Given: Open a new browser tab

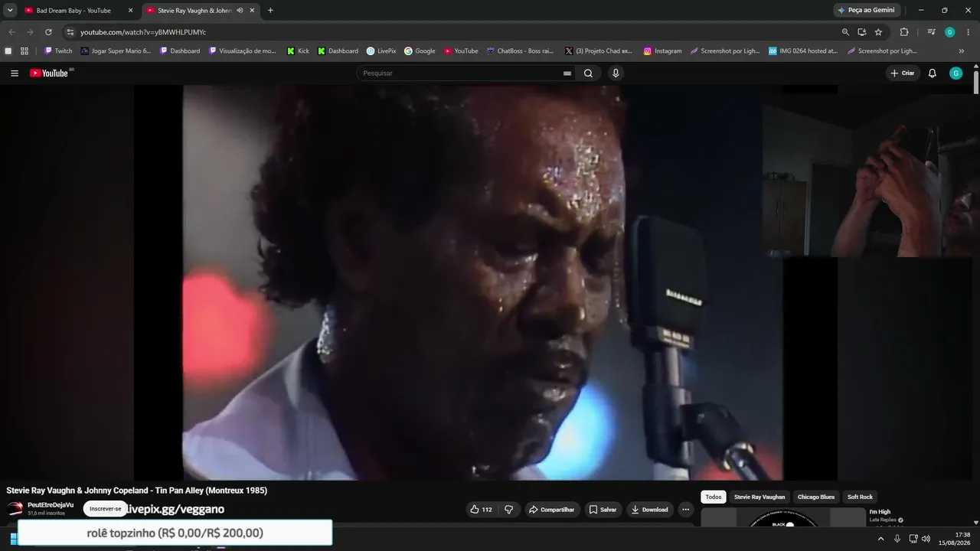Looking at the screenshot, I should 270,11.
